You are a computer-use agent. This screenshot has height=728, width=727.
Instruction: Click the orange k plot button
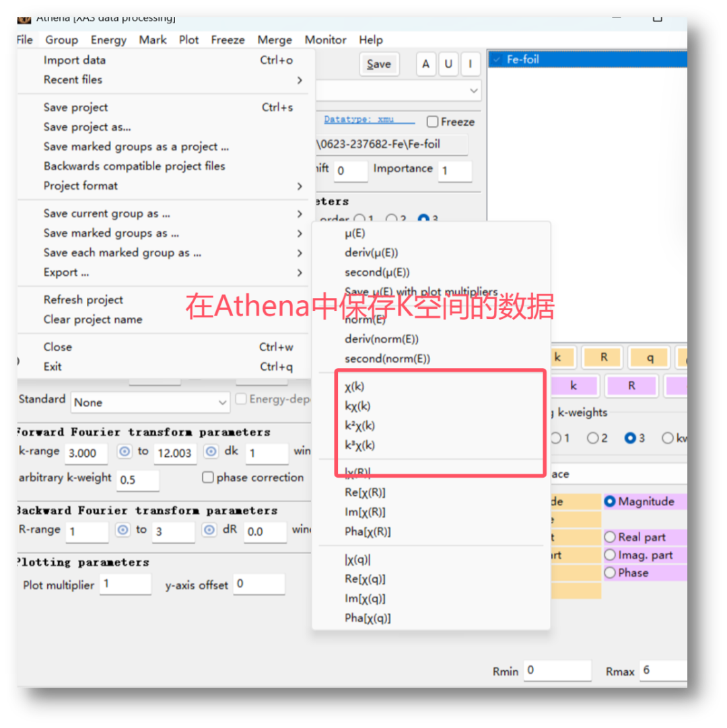click(563, 357)
